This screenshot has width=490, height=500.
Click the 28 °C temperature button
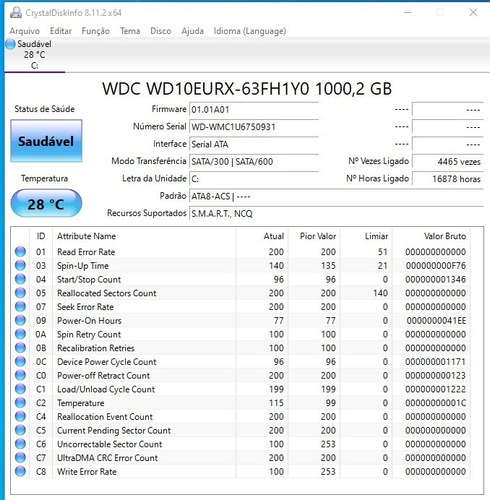[46, 204]
